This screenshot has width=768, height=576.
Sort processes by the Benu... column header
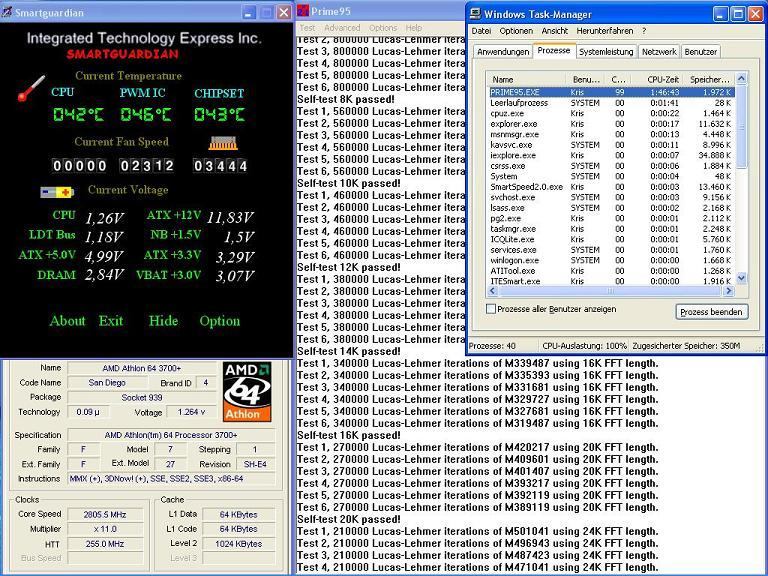coord(586,79)
